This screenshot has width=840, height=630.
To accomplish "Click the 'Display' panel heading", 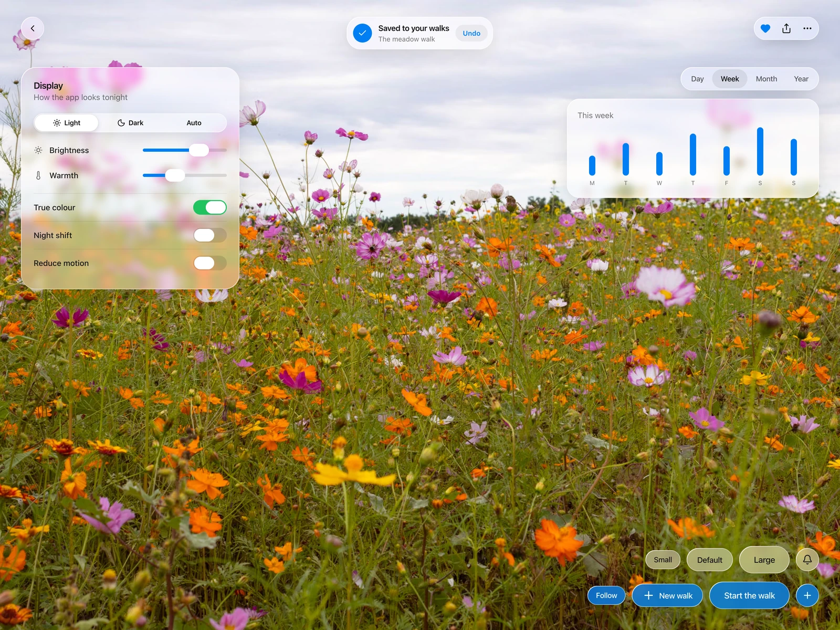I will pyautogui.click(x=48, y=86).
